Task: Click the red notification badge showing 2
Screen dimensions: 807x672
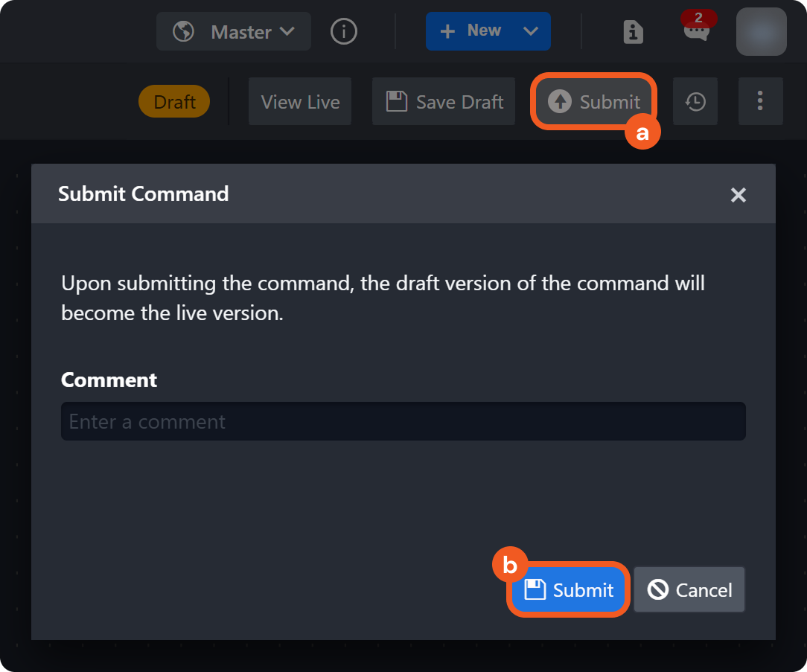Action: point(698,18)
